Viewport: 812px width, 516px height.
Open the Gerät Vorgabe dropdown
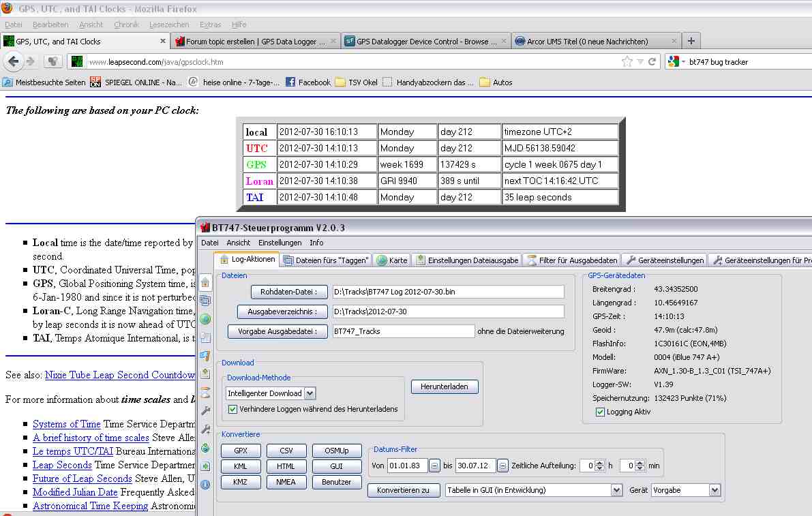point(715,490)
